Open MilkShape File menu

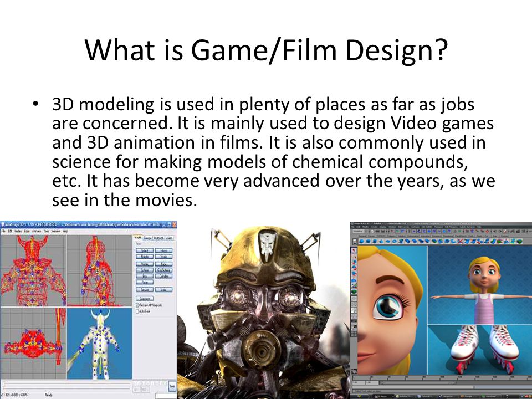(3, 231)
